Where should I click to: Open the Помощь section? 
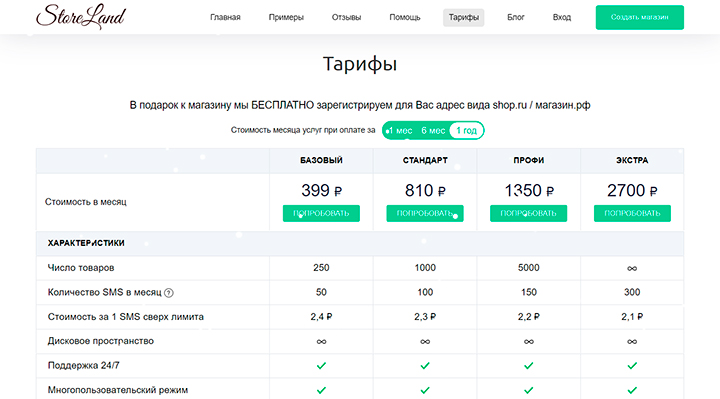tap(405, 17)
